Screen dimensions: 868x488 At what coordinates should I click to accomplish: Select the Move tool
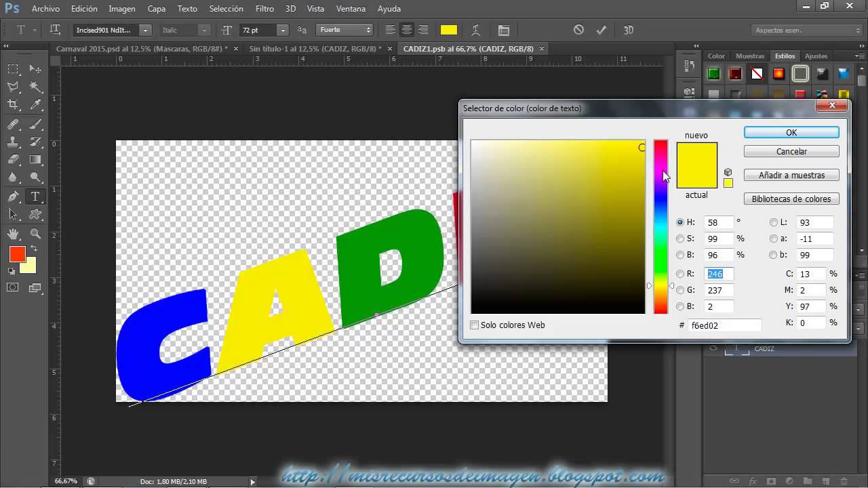pos(35,69)
